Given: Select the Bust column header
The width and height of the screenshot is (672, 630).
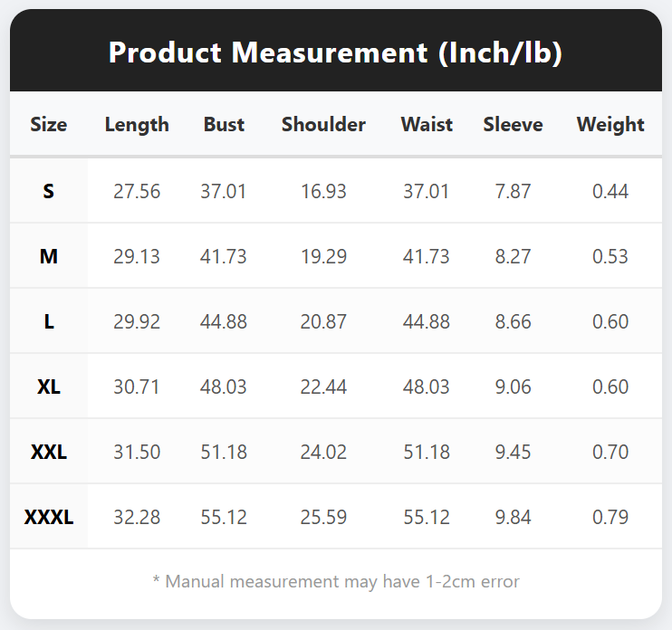Looking at the screenshot, I should (224, 125).
